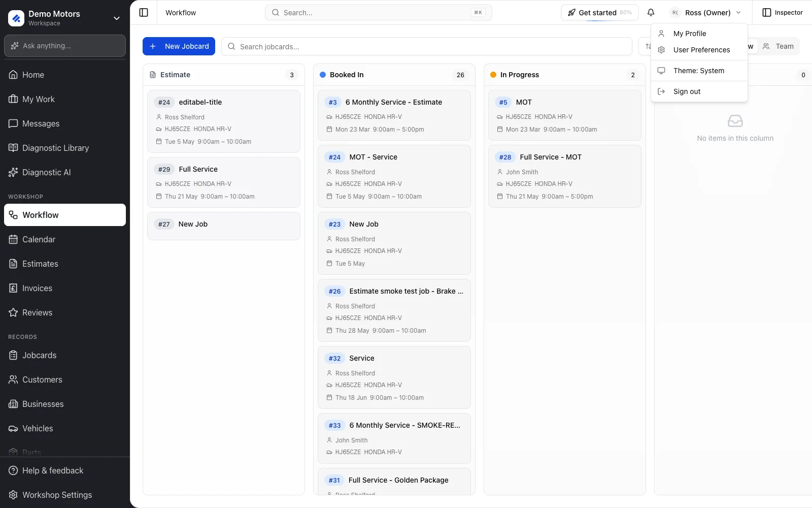Open jobcard #5 MOT
This screenshot has width=812, height=508.
(565, 115)
